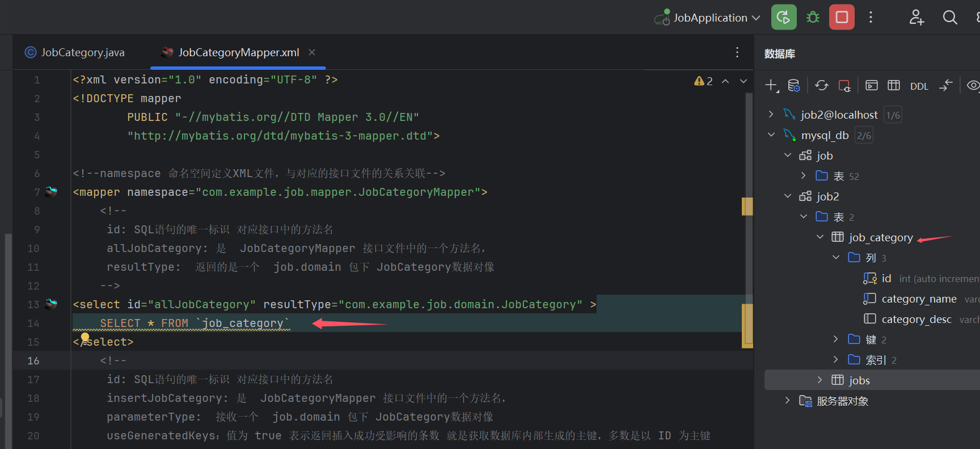Open Search Everywhere magnifier
980x449 pixels.
point(950,18)
